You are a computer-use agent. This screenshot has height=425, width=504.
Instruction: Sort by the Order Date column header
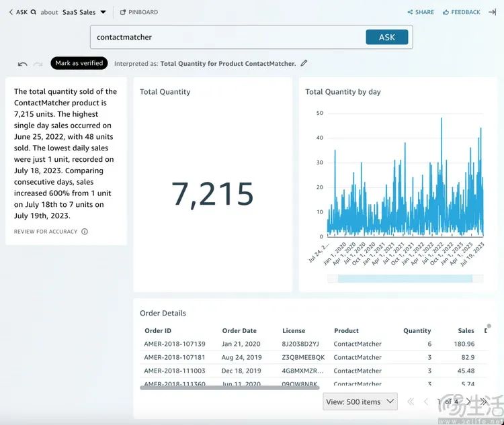239,330
